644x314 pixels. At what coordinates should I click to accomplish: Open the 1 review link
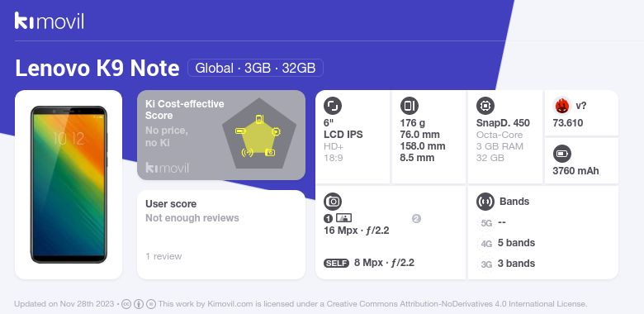click(x=163, y=256)
